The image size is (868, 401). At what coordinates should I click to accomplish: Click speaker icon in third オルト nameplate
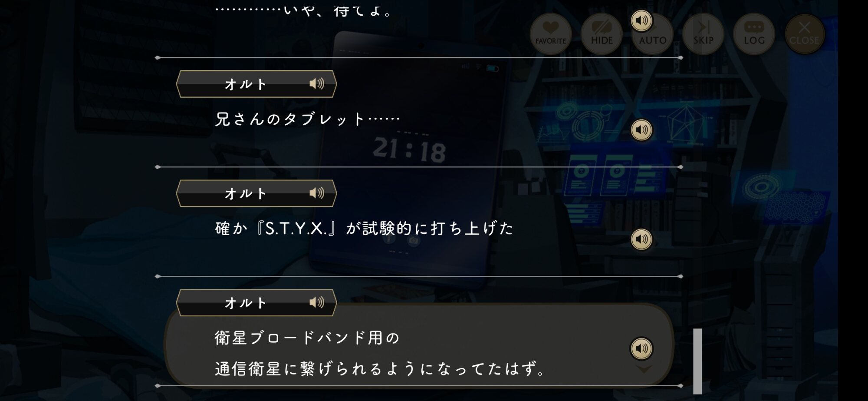click(x=317, y=302)
